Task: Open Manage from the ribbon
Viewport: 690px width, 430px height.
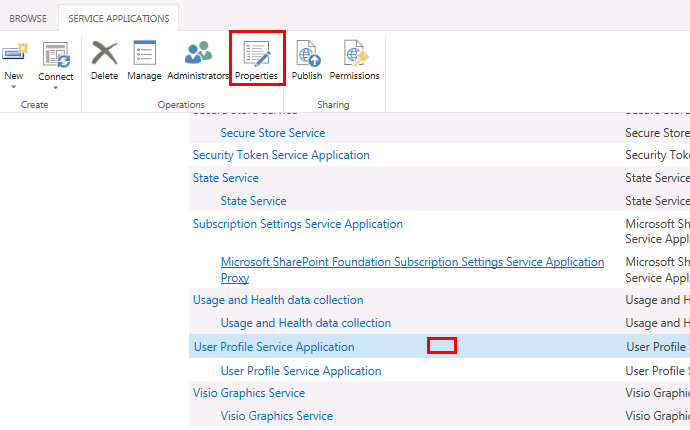Action: point(144,61)
